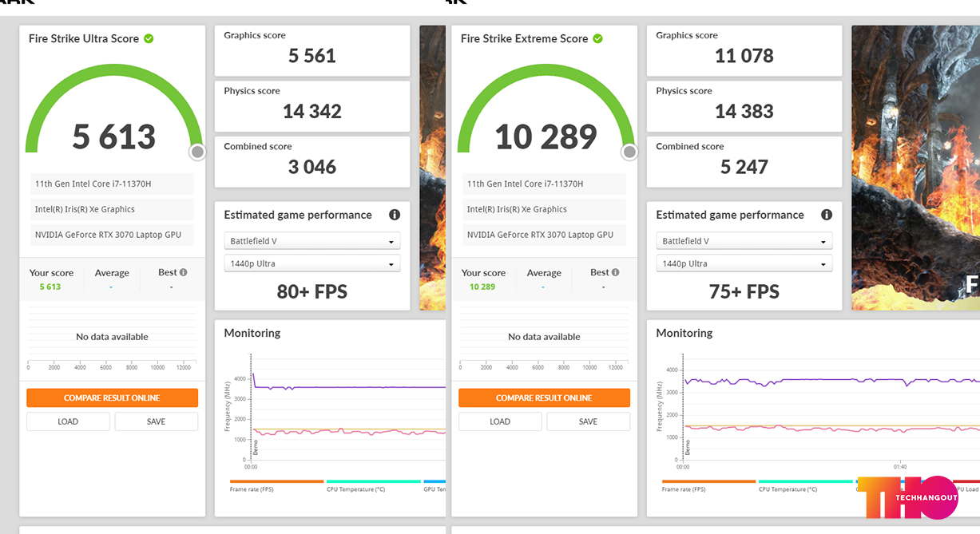Click the Load button in the Fire Strike Ultra panel

(x=68, y=421)
